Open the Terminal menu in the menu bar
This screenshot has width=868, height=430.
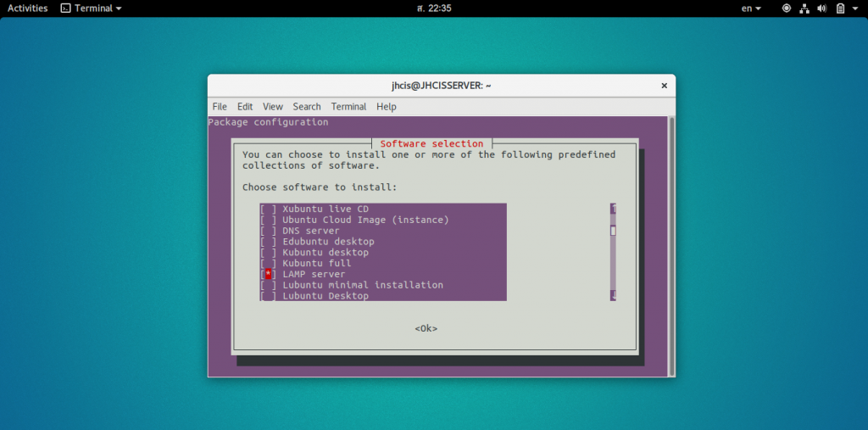pos(348,106)
